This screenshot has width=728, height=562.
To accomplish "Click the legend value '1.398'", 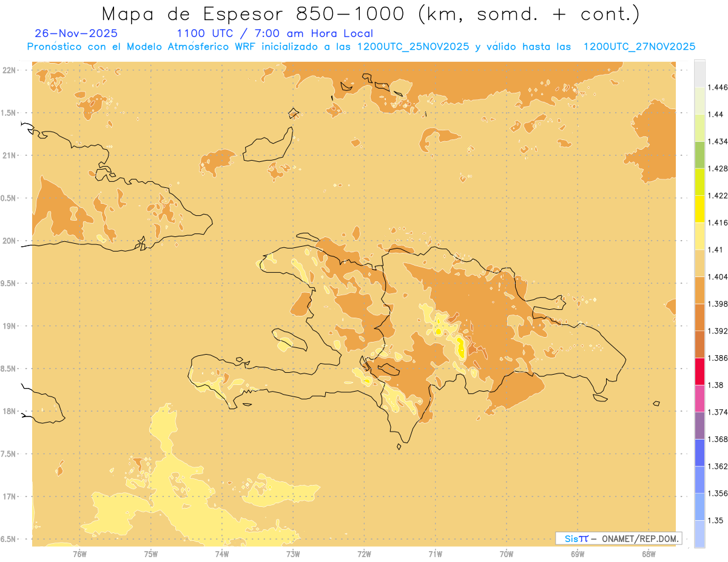I will tap(718, 304).
